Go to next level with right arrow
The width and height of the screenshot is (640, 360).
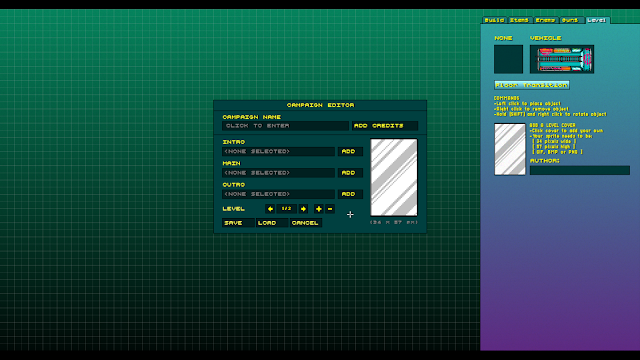(x=303, y=209)
